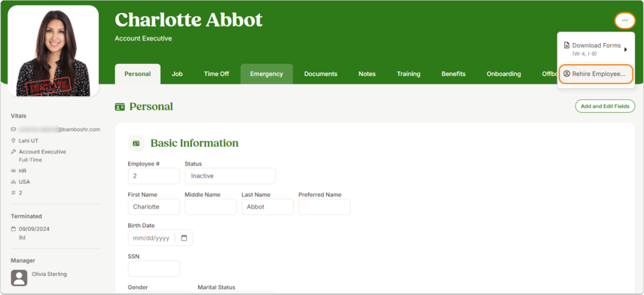Screen dimensions: 644x295
Task: Select Rehire Employee from the menu
Action: [x=596, y=74]
